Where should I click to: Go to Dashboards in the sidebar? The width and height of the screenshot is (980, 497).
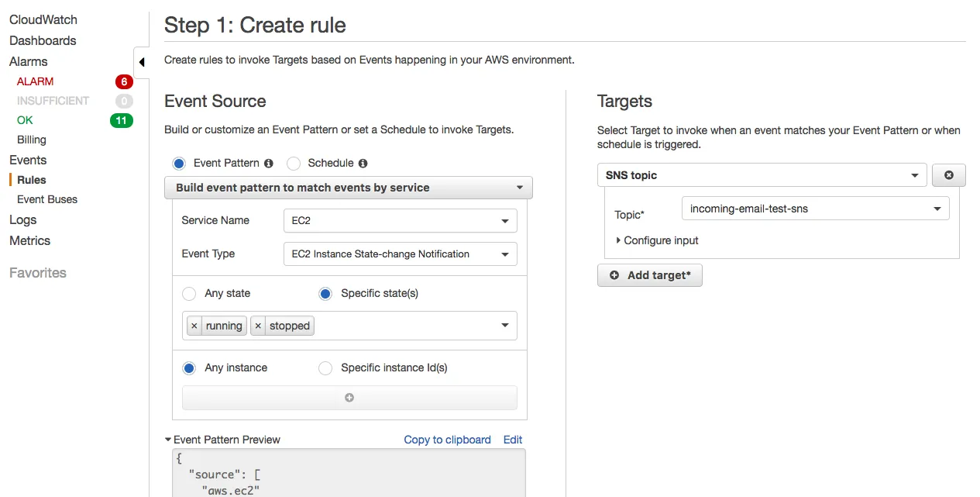coord(43,40)
